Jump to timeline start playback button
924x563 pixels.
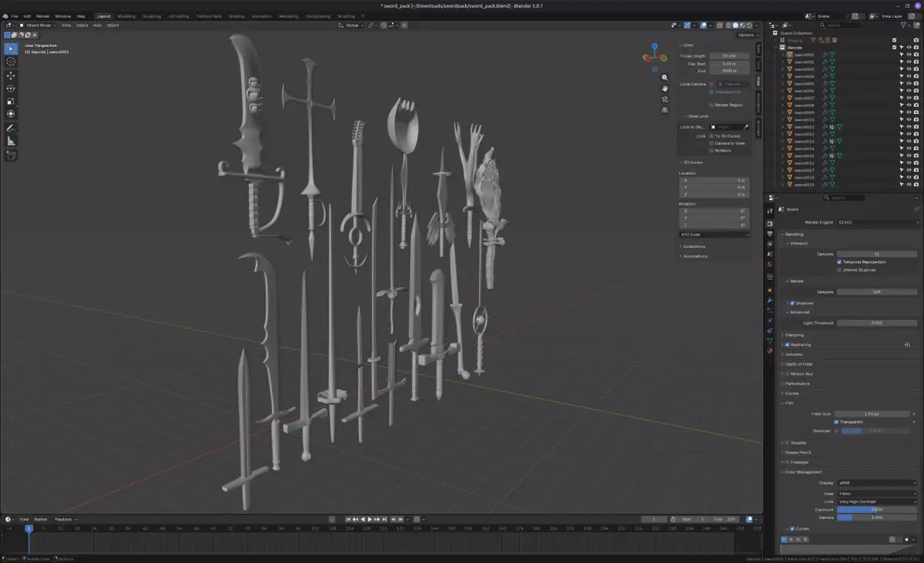click(349, 519)
